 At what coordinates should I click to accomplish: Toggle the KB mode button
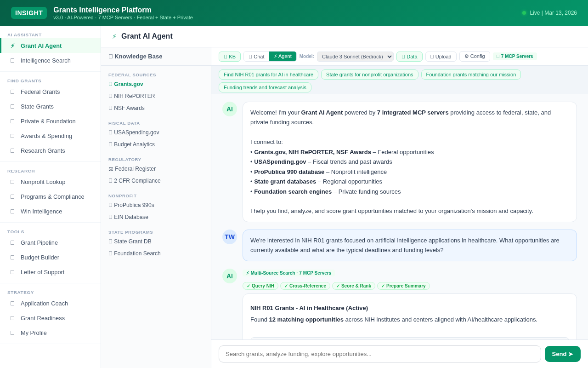point(230,57)
